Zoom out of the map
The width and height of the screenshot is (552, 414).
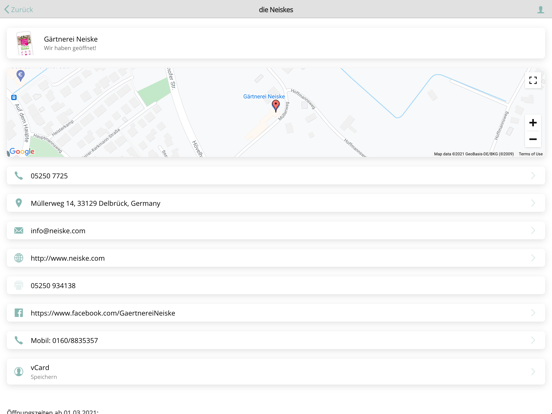click(x=533, y=139)
